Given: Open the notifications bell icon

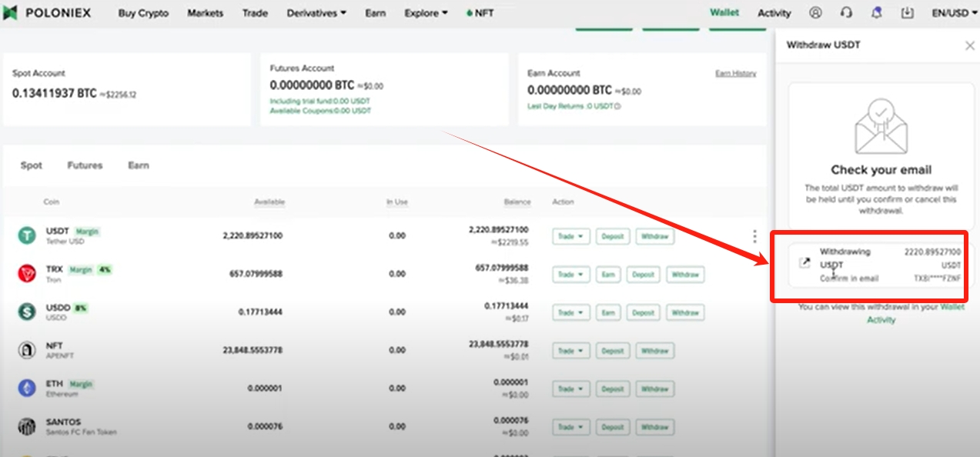Looking at the screenshot, I should click(x=876, y=13).
